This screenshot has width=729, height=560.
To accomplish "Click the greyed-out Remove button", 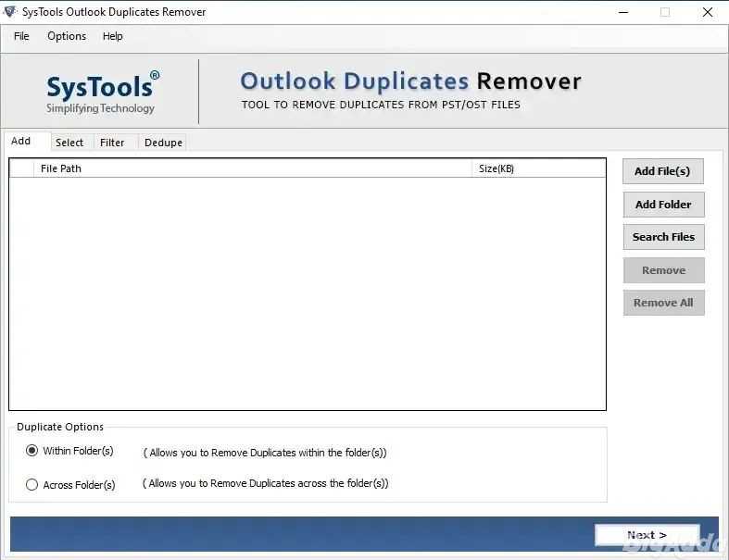I will coord(663,270).
